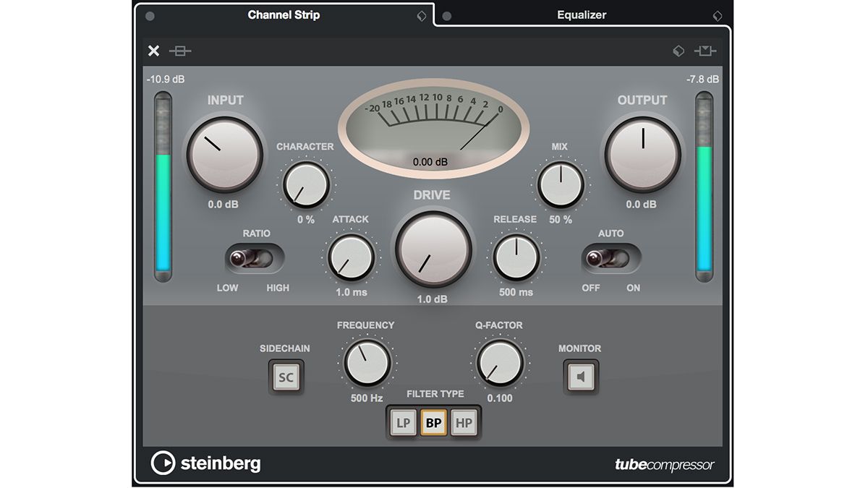The height and width of the screenshot is (488, 868).
Task: Click the CHARACTER knob
Action: pyautogui.click(x=307, y=184)
